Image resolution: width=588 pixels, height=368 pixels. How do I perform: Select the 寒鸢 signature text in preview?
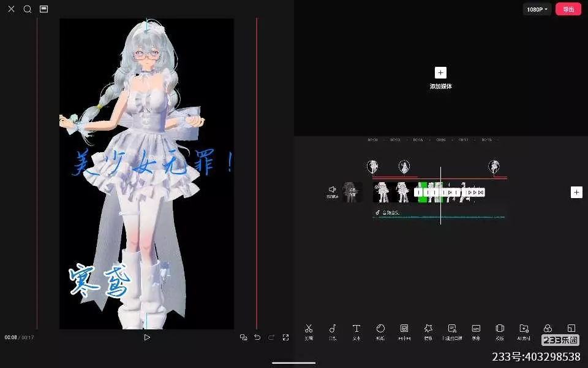coord(100,280)
